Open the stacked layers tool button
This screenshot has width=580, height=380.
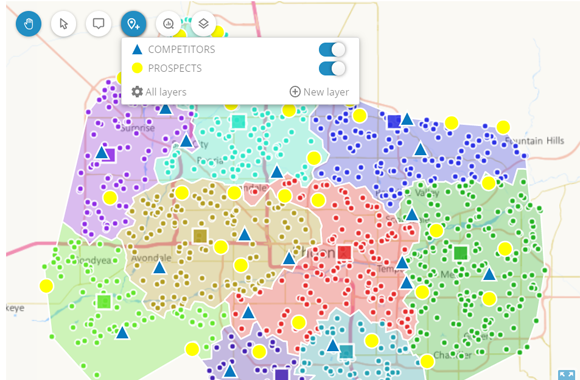pos(203,24)
